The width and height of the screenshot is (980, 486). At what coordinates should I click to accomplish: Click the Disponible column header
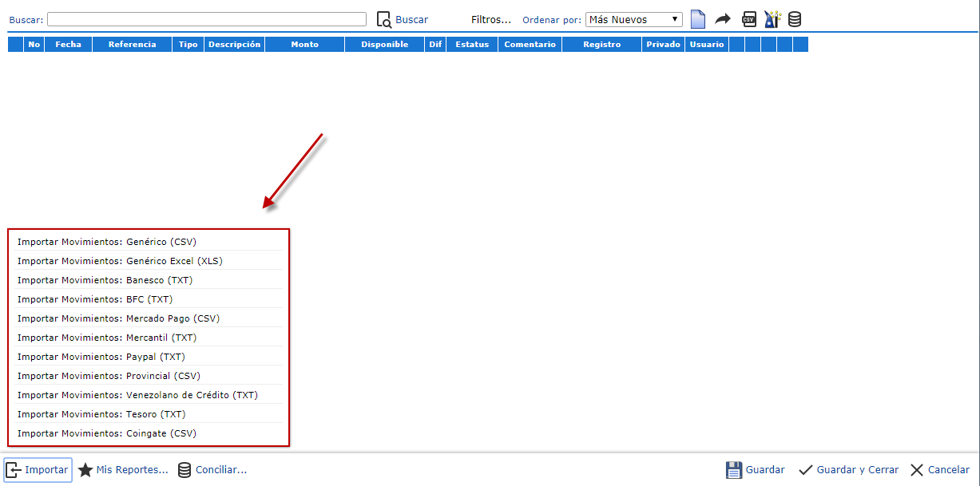tap(384, 45)
